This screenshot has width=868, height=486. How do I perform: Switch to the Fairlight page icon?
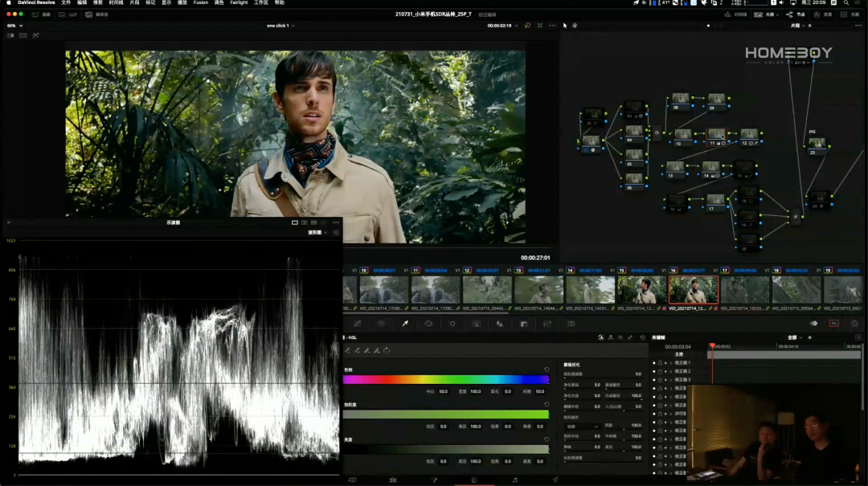515,480
